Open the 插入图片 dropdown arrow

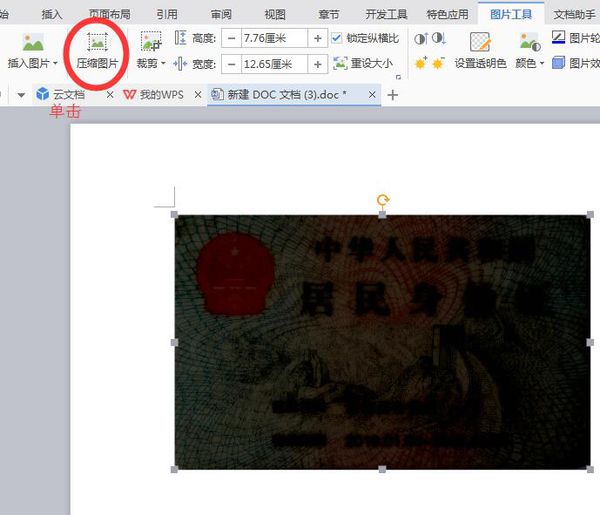point(55,63)
